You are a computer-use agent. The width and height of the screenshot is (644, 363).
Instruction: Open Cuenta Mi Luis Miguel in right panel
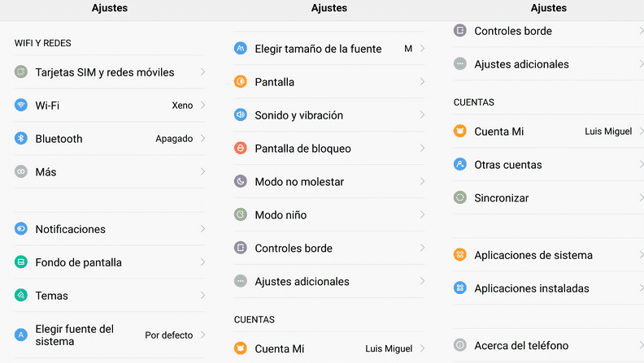pos(548,132)
